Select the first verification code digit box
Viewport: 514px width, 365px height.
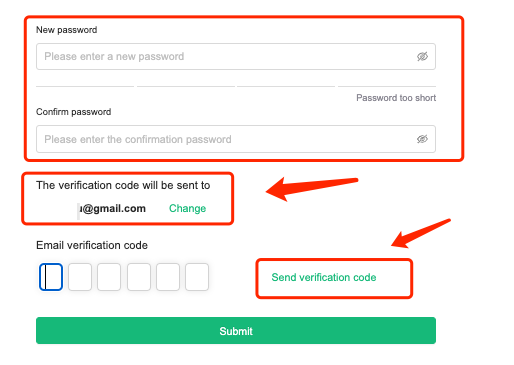[51, 277]
